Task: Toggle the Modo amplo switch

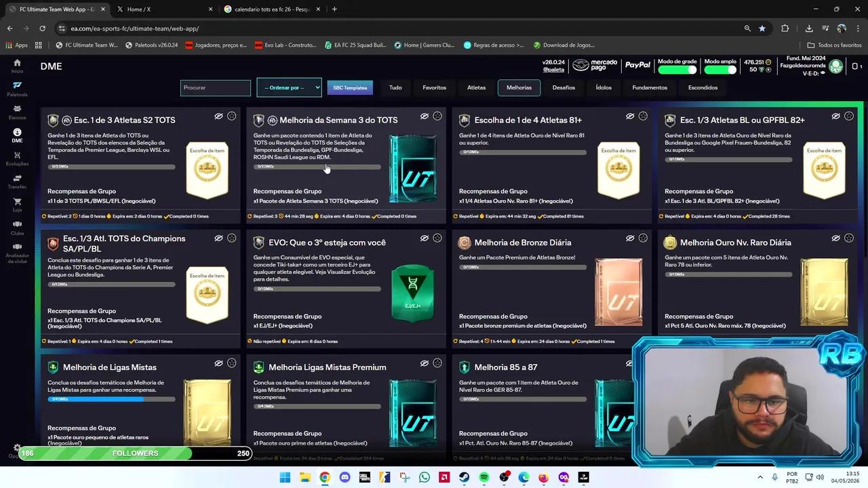Action: coord(720,70)
